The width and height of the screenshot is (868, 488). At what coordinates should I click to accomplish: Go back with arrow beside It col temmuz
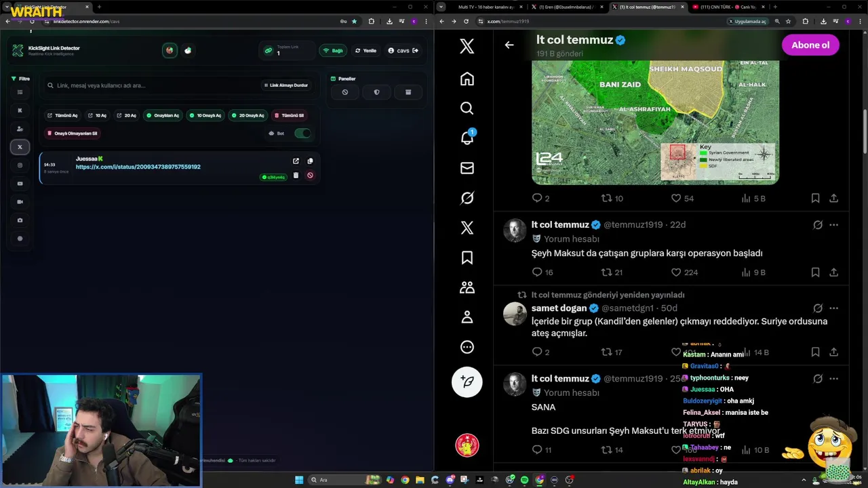click(x=509, y=45)
